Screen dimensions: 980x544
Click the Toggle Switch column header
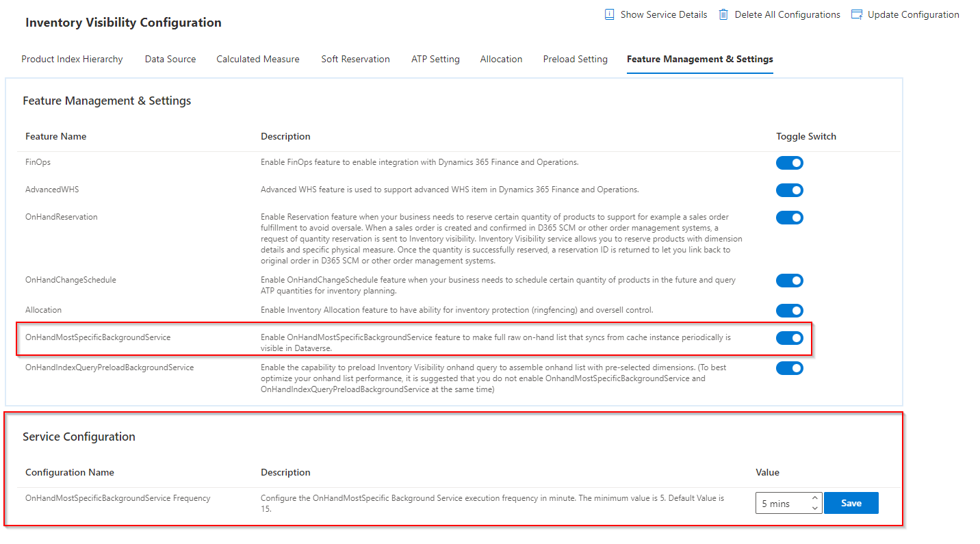(806, 136)
